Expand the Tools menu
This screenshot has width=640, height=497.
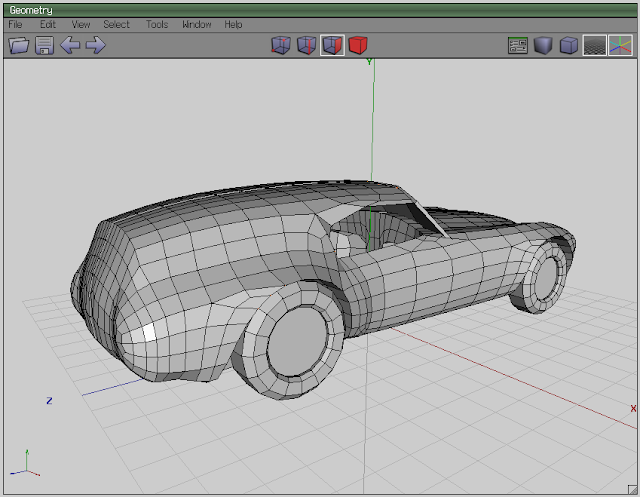tap(156, 24)
